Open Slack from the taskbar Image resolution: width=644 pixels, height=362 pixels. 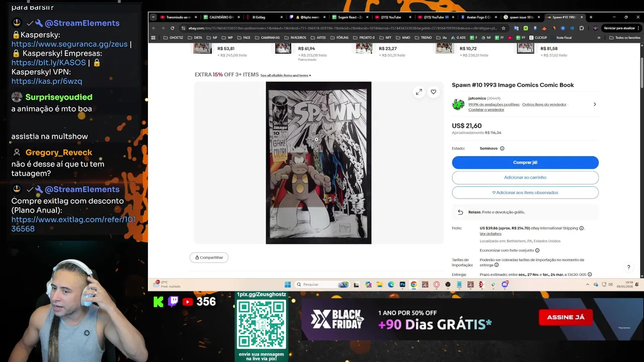493,285
